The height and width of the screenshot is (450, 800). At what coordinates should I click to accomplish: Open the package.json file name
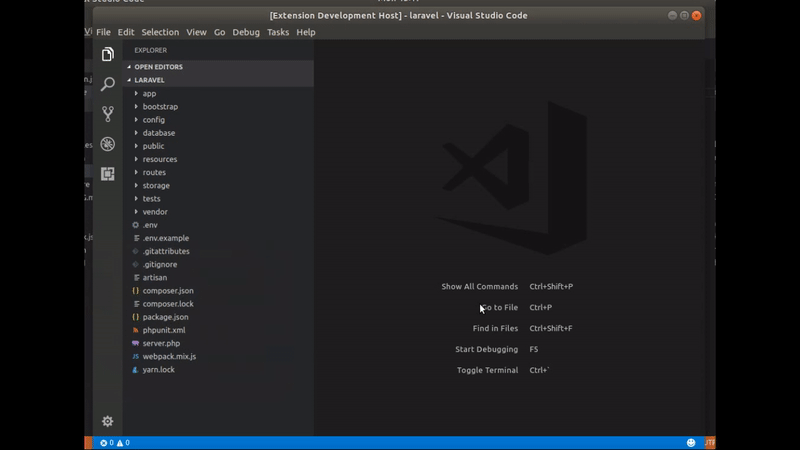click(165, 317)
